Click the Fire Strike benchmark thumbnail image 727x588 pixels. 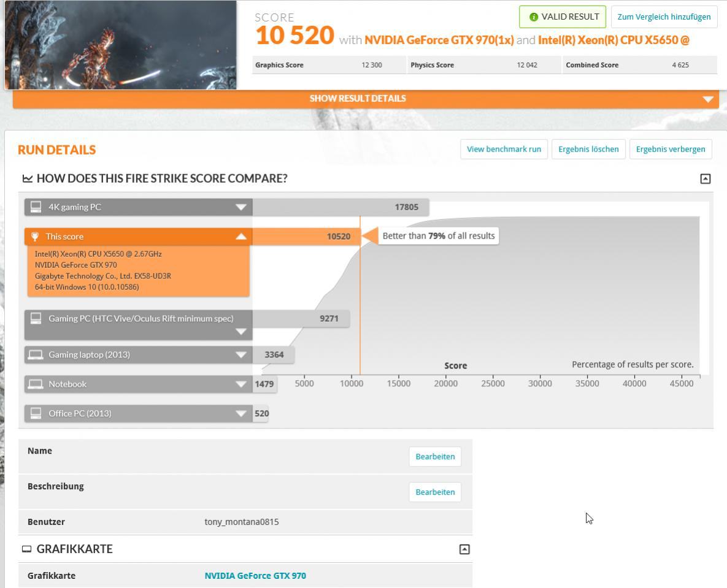120,45
